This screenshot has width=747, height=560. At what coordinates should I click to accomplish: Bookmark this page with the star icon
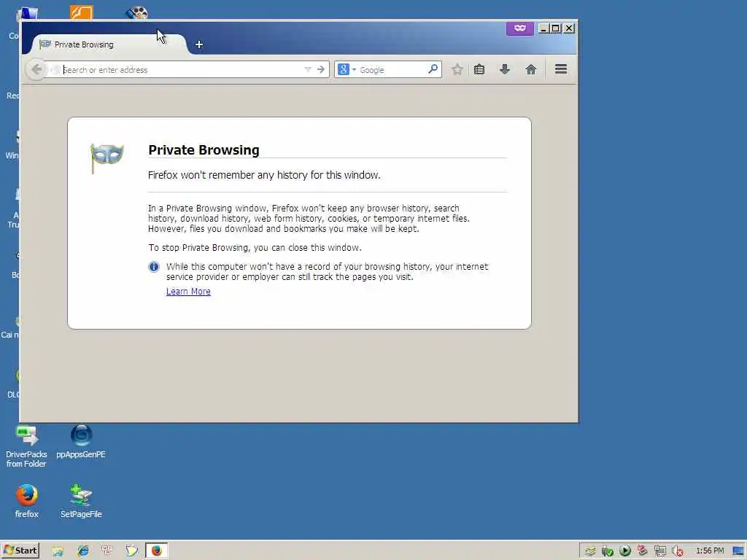[x=457, y=69]
